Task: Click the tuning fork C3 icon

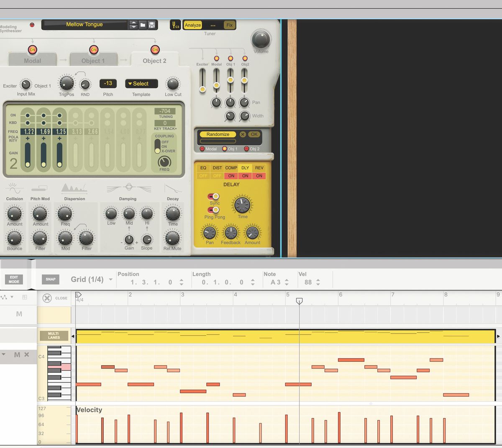Action: click(x=175, y=25)
